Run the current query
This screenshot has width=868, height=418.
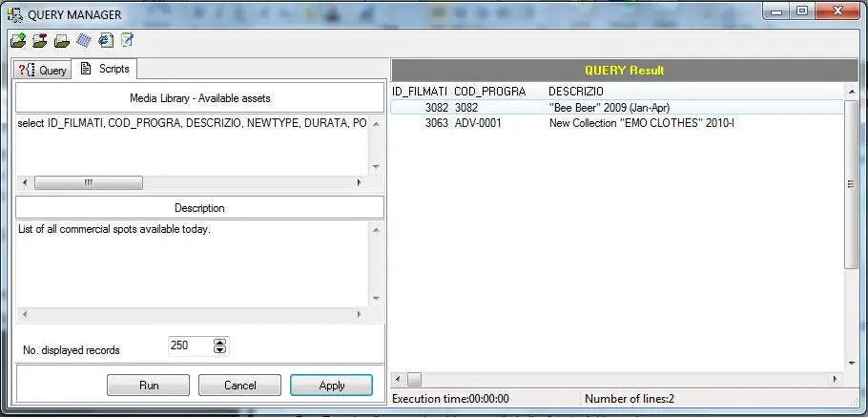[x=148, y=386]
